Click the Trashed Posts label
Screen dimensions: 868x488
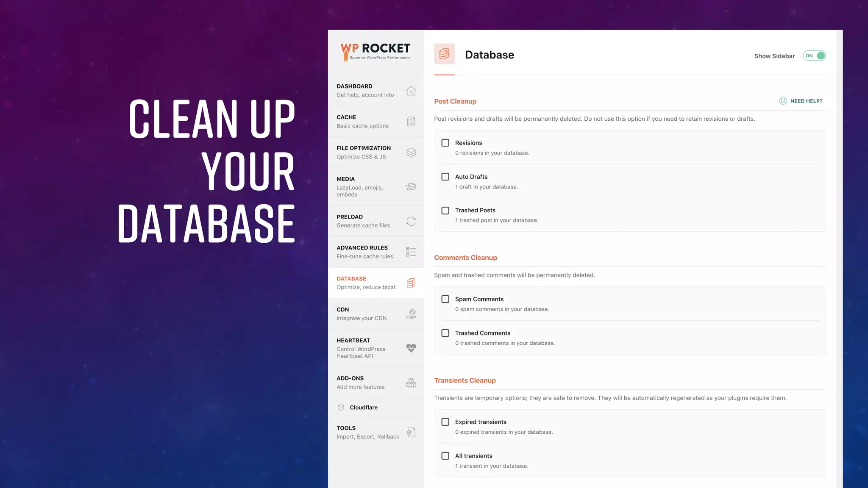[x=475, y=210]
